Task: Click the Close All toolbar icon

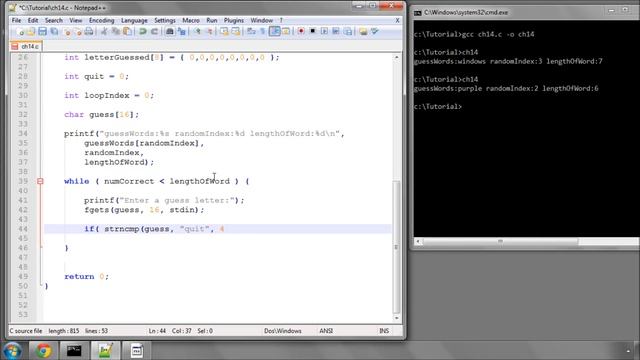Action: click(x=78, y=31)
